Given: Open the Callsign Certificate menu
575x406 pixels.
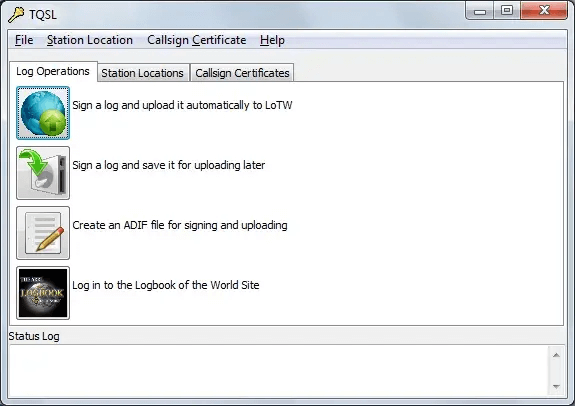Looking at the screenshot, I should tap(197, 40).
